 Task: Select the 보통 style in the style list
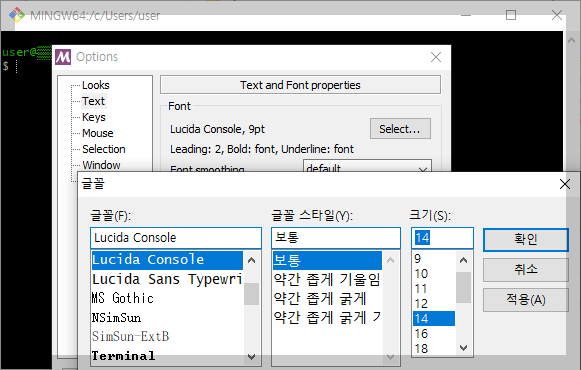pos(327,260)
